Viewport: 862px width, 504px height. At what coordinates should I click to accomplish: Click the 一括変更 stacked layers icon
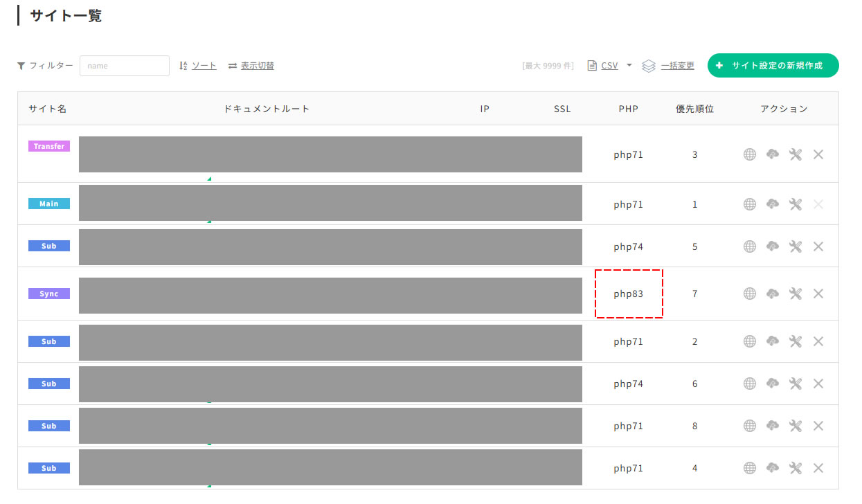tap(648, 66)
